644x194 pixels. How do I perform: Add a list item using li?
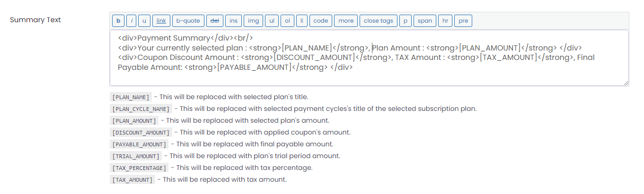pos(302,21)
